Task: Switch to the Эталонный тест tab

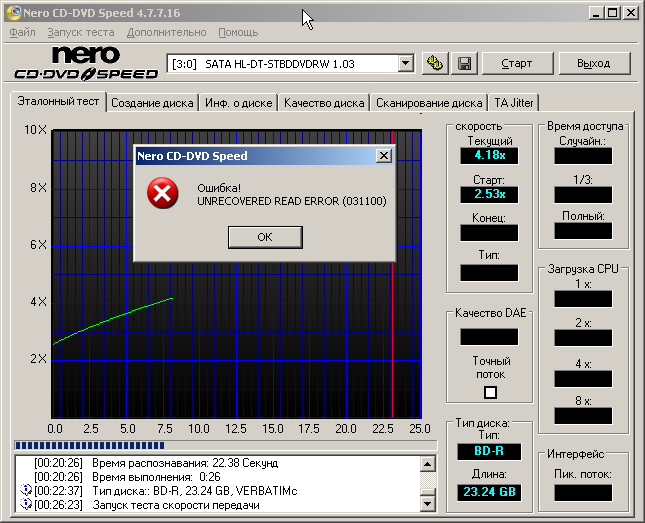Action: [x=58, y=101]
